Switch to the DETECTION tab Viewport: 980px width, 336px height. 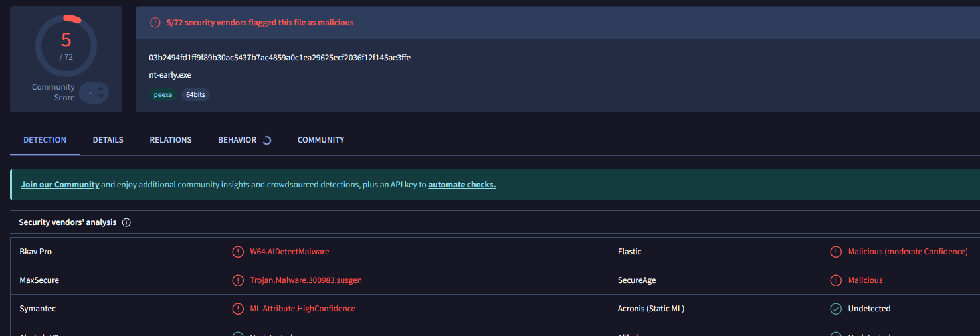[45, 140]
